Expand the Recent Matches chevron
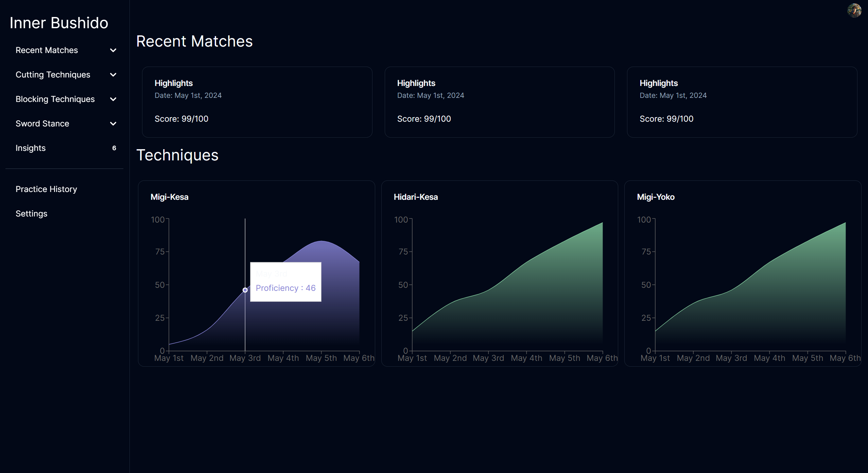The width and height of the screenshot is (868, 473). point(113,50)
